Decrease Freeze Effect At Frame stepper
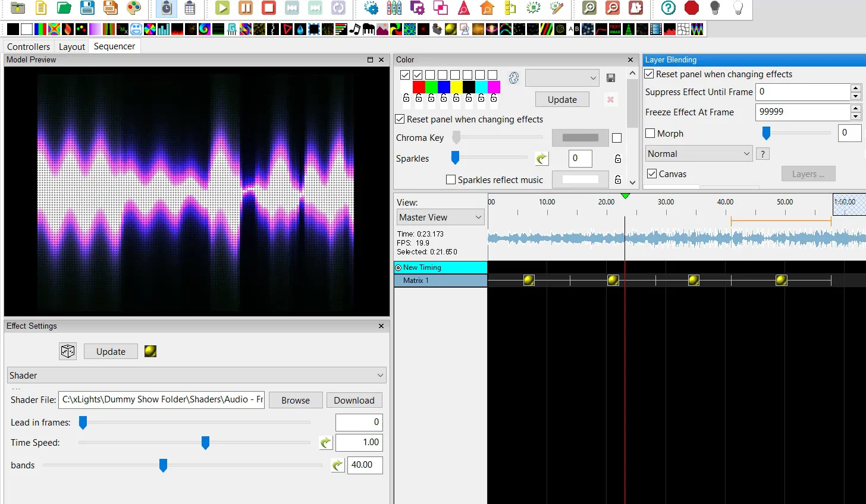 (x=855, y=116)
